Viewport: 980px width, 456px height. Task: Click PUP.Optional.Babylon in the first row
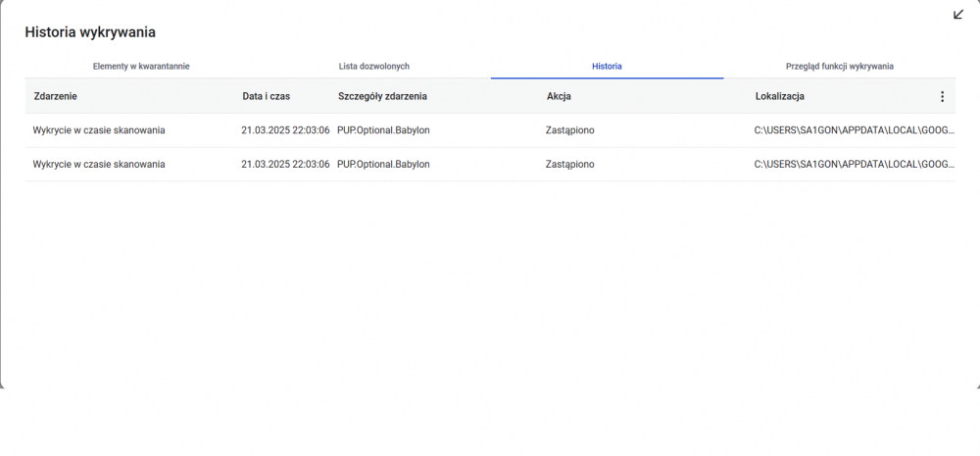(383, 130)
